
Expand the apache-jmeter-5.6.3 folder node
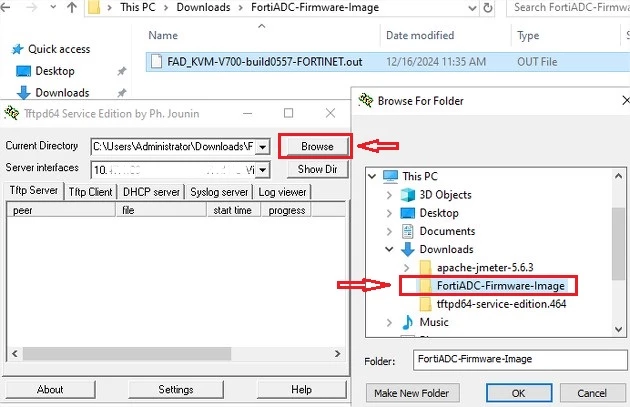pyautogui.click(x=407, y=268)
